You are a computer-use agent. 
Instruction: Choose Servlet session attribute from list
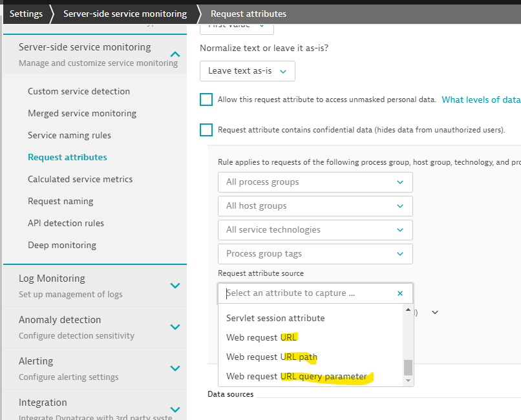[275, 318]
